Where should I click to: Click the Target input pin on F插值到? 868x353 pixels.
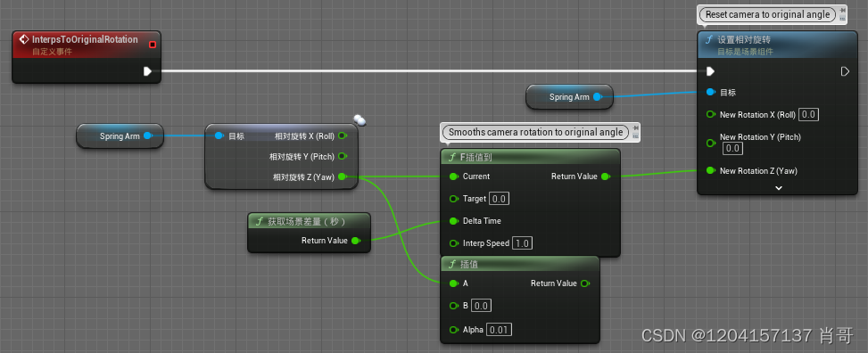[x=453, y=199]
